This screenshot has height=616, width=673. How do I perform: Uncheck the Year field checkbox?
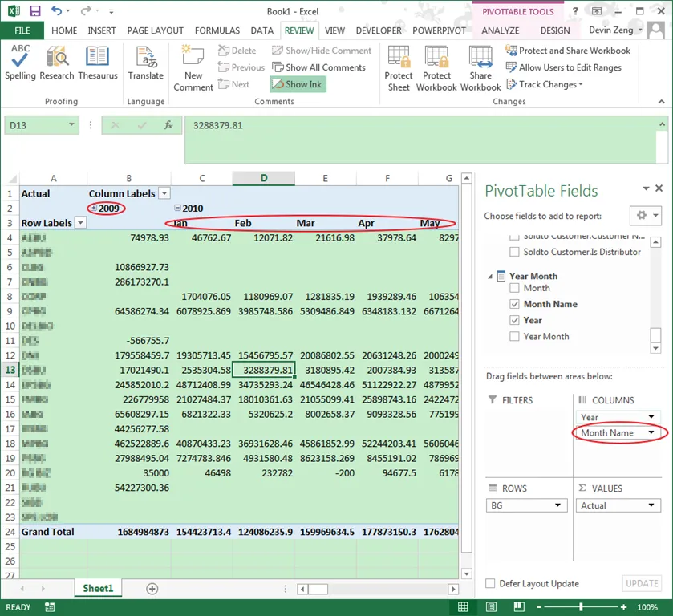(514, 320)
